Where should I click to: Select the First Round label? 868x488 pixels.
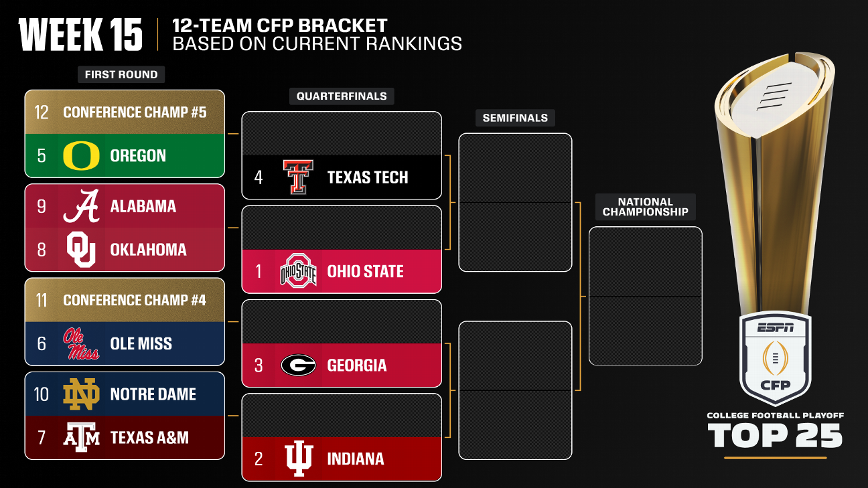(x=121, y=74)
